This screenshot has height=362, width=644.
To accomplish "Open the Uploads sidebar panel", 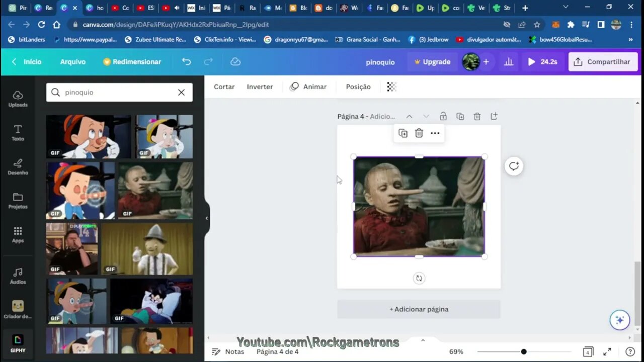I will coord(18,99).
